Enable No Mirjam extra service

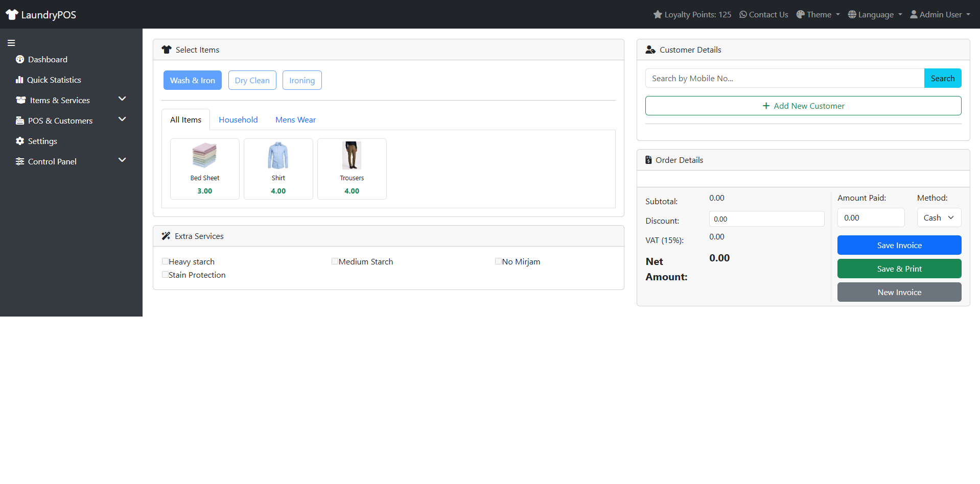click(x=498, y=261)
